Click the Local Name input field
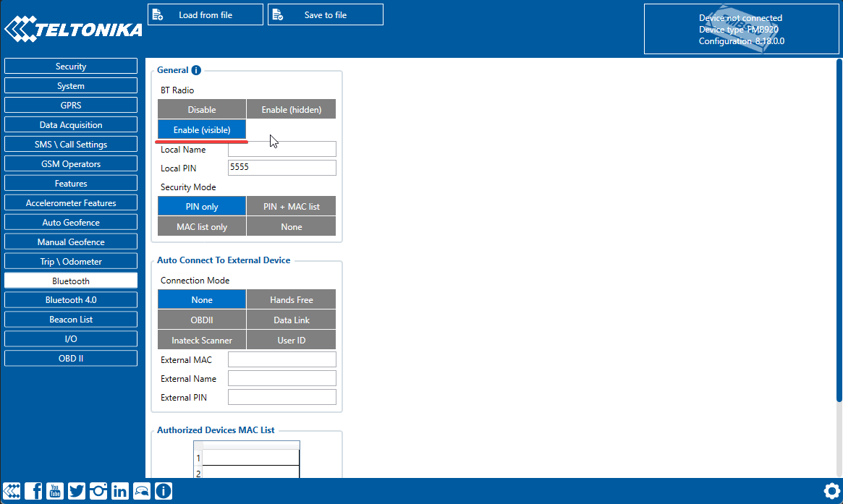The image size is (843, 504). tap(281, 149)
